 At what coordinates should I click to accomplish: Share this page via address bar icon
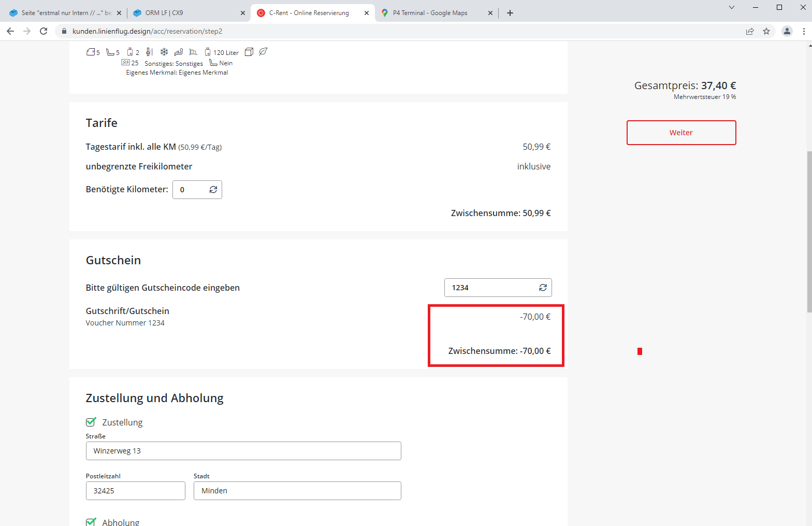point(749,31)
